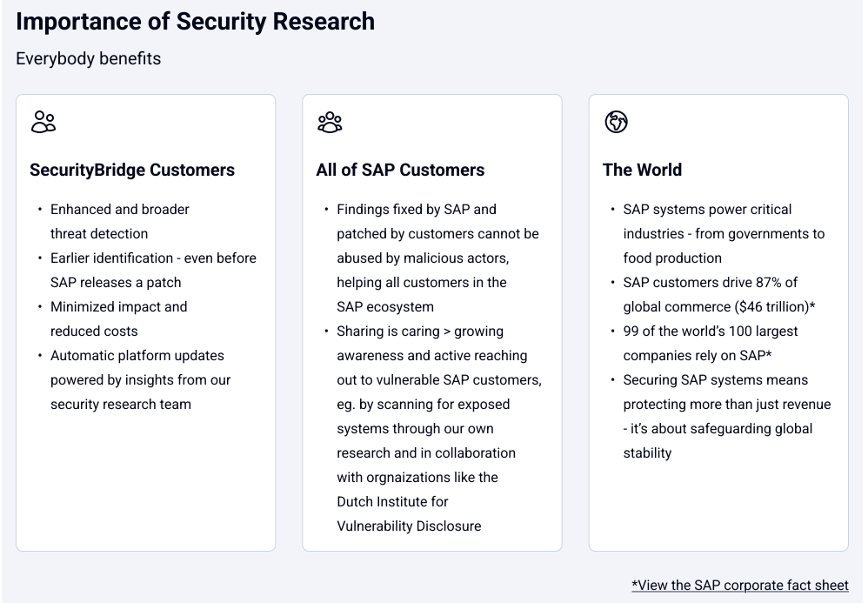
Task: Open the SAP corporate fact sheet link
Action: tap(739, 586)
